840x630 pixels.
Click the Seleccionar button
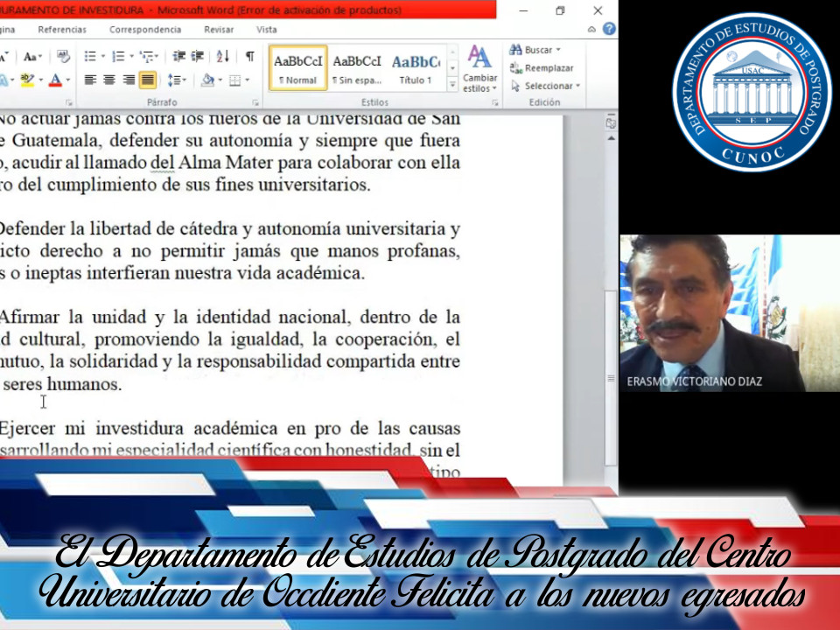pos(545,86)
